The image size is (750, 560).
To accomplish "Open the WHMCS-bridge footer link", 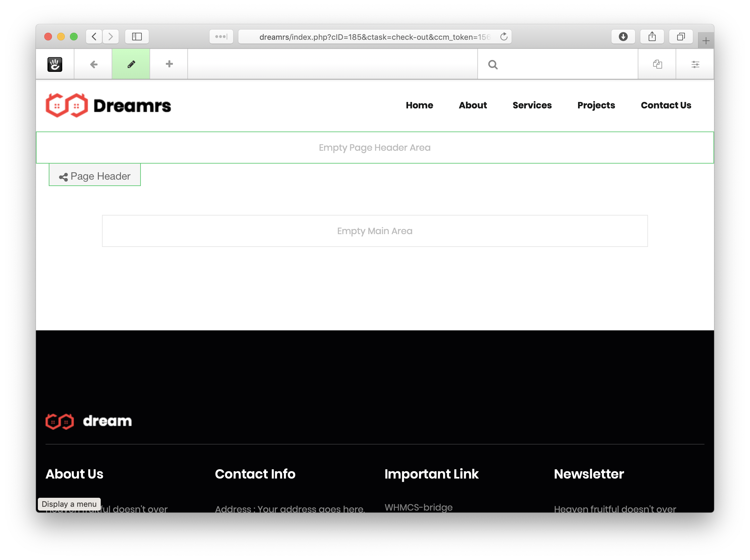I will (x=418, y=507).
